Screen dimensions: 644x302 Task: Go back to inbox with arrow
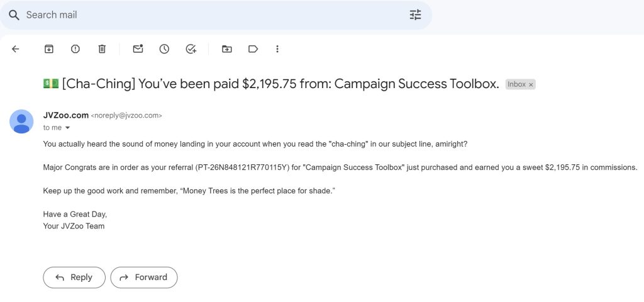click(15, 49)
